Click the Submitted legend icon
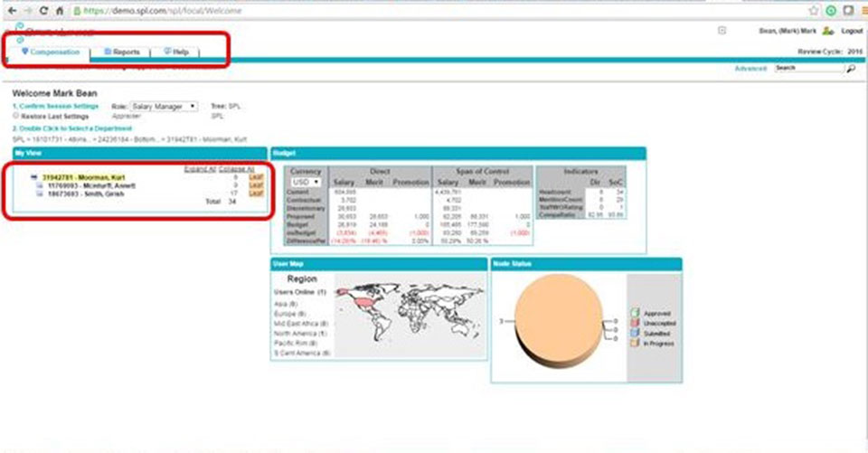 [635, 334]
